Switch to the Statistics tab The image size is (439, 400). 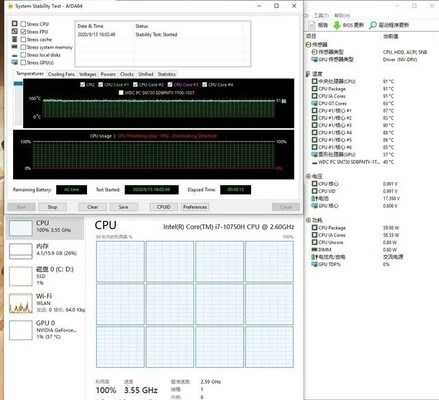pos(167,74)
